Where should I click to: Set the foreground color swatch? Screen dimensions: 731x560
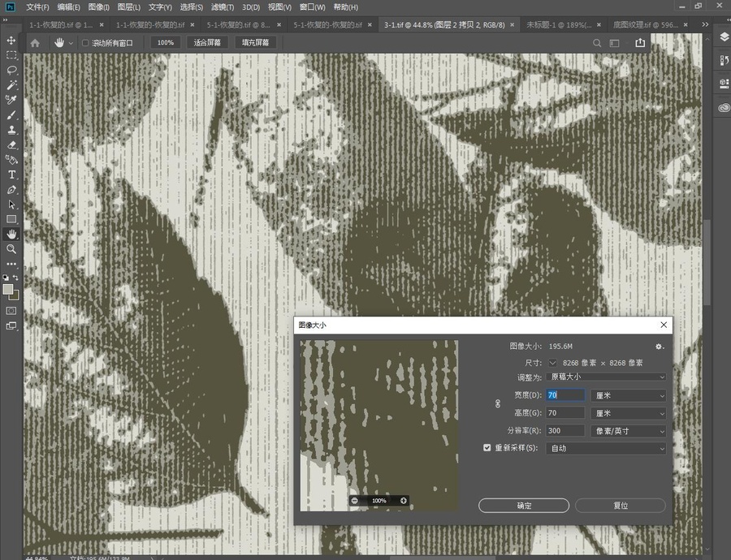(x=7, y=289)
